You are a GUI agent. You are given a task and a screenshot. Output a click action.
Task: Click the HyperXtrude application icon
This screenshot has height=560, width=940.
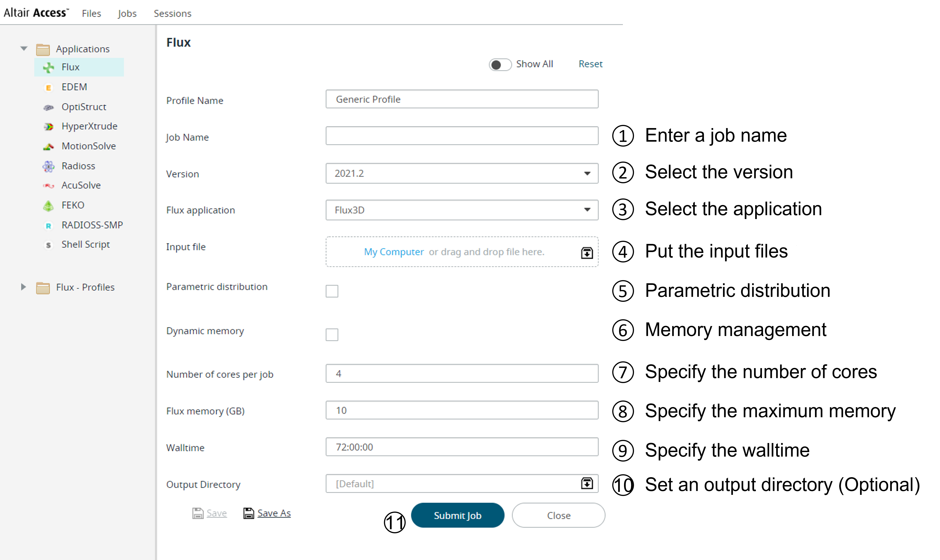(x=48, y=127)
